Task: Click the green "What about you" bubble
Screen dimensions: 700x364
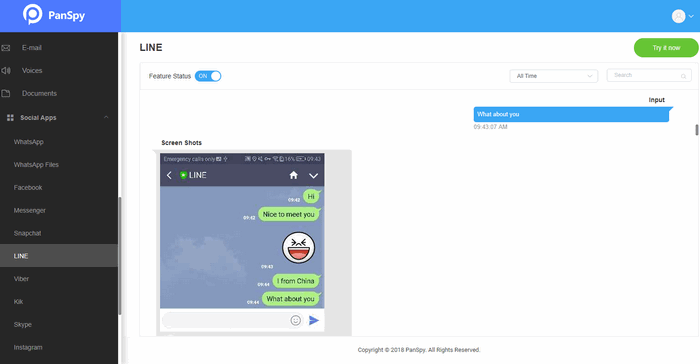Action: 291,299
